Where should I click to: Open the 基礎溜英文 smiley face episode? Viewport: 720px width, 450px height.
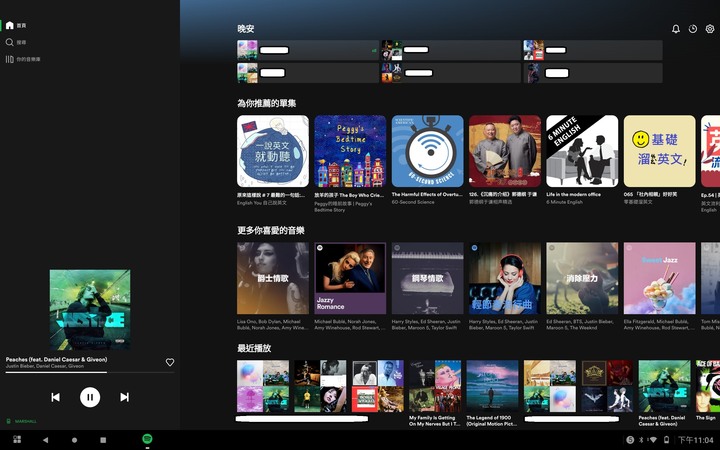coord(659,151)
